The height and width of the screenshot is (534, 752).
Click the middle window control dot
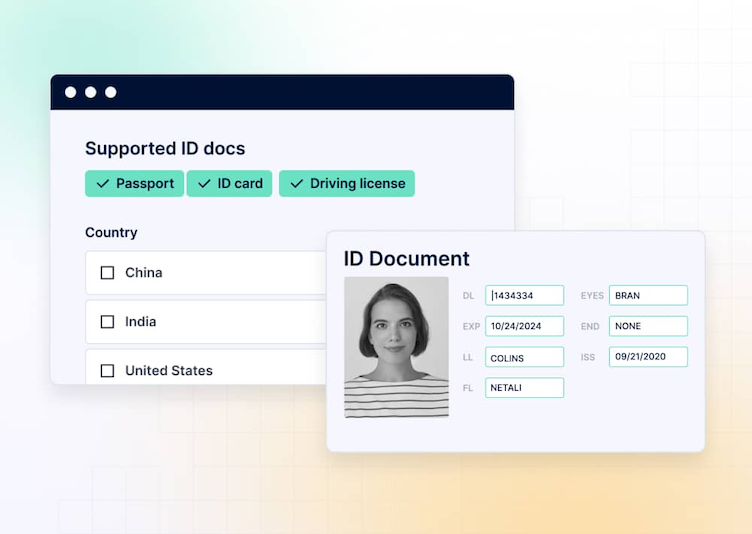tap(91, 92)
